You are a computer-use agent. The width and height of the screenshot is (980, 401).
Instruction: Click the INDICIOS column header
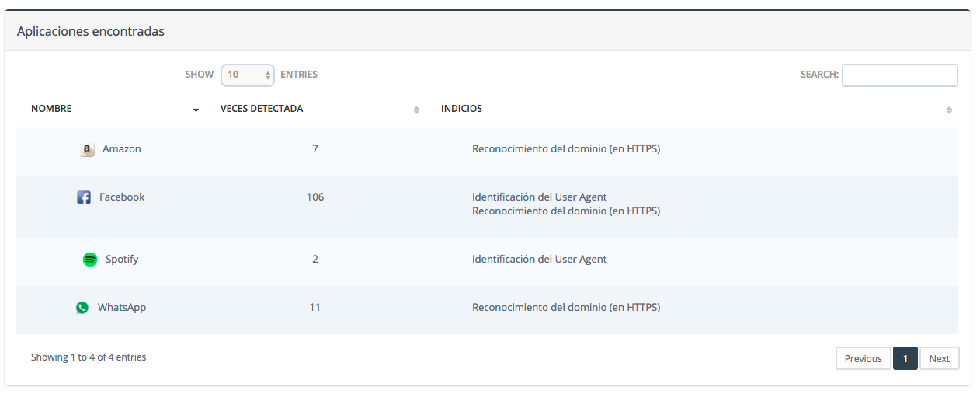(461, 109)
